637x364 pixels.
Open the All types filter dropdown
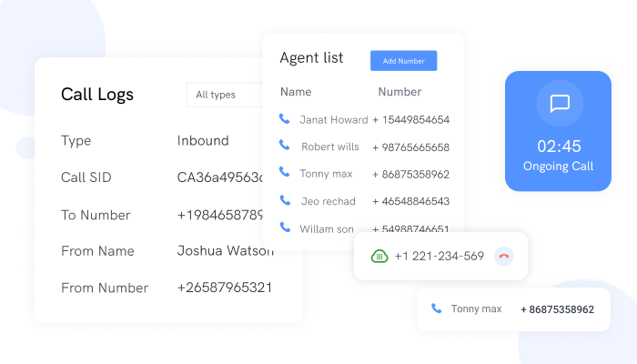225,95
